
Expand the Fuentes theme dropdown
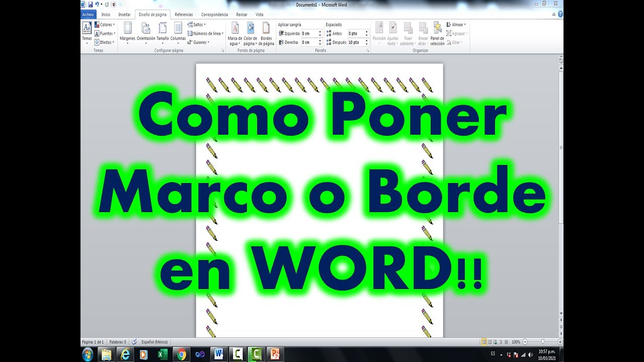click(105, 34)
